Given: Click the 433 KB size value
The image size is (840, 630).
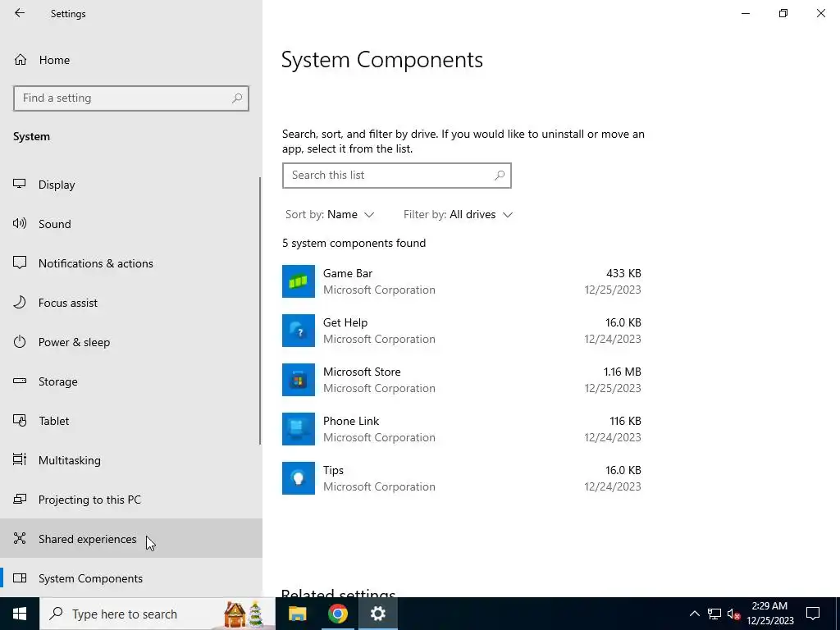Looking at the screenshot, I should pyautogui.click(x=623, y=273).
